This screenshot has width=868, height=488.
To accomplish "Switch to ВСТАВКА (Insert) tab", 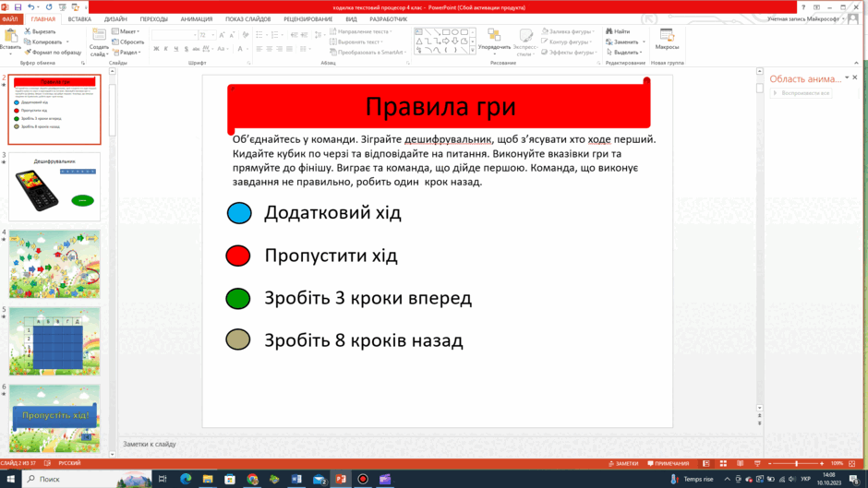I will [x=79, y=18].
